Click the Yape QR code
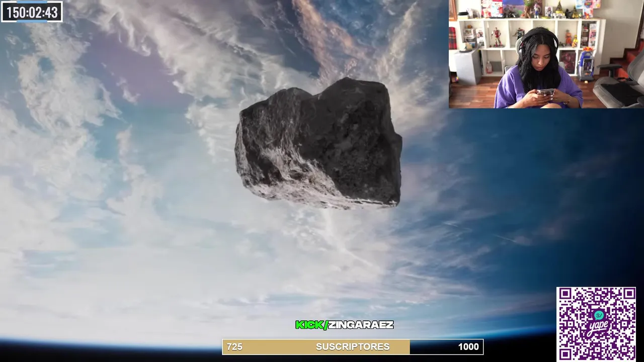The width and height of the screenshot is (644, 362). coord(596,324)
